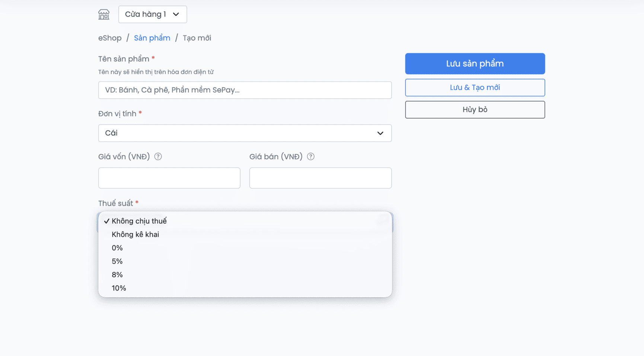The width and height of the screenshot is (644, 356).
Task: Select the 10% tax rate option
Action: click(x=119, y=288)
